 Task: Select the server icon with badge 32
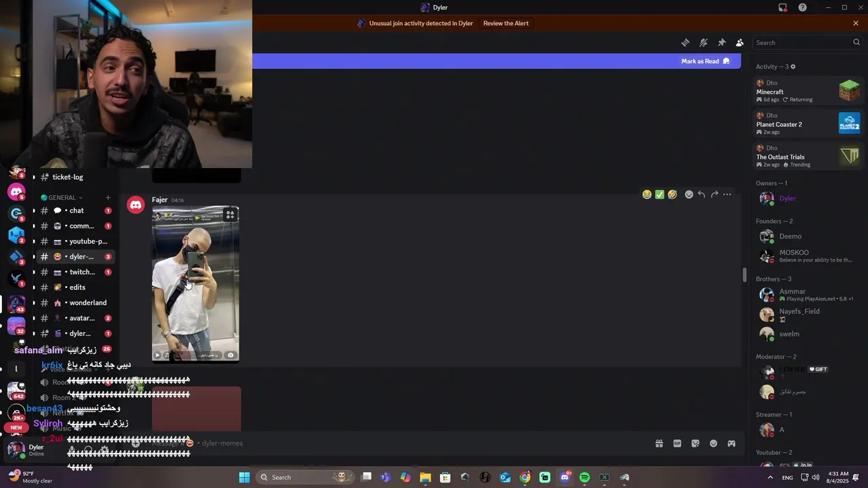click(16, 325)
